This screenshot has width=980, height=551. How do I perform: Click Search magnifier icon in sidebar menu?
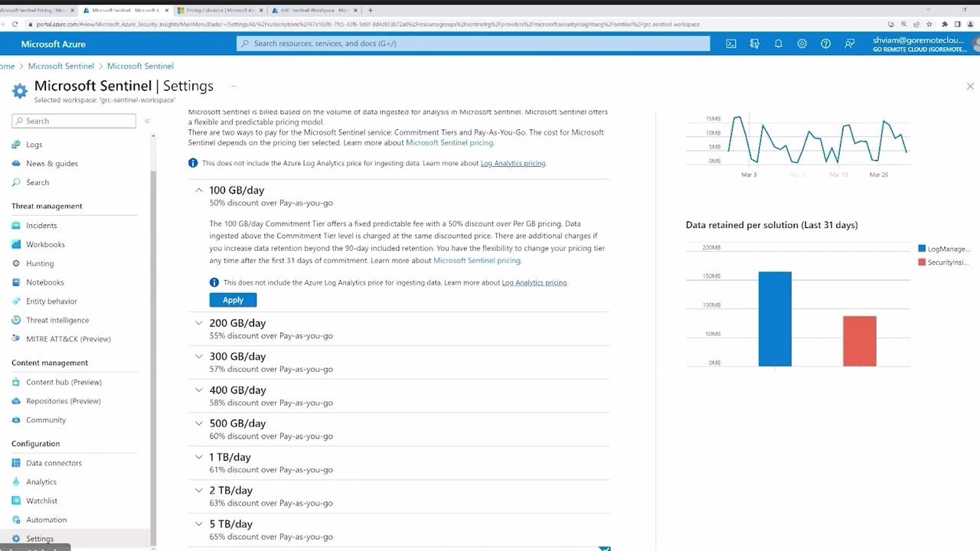point(16,182)
